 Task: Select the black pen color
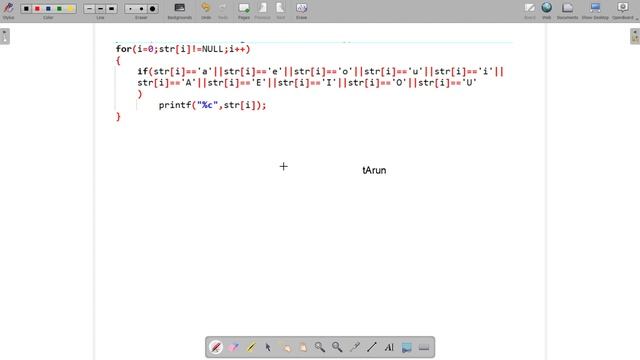click(x=26, y=9)
